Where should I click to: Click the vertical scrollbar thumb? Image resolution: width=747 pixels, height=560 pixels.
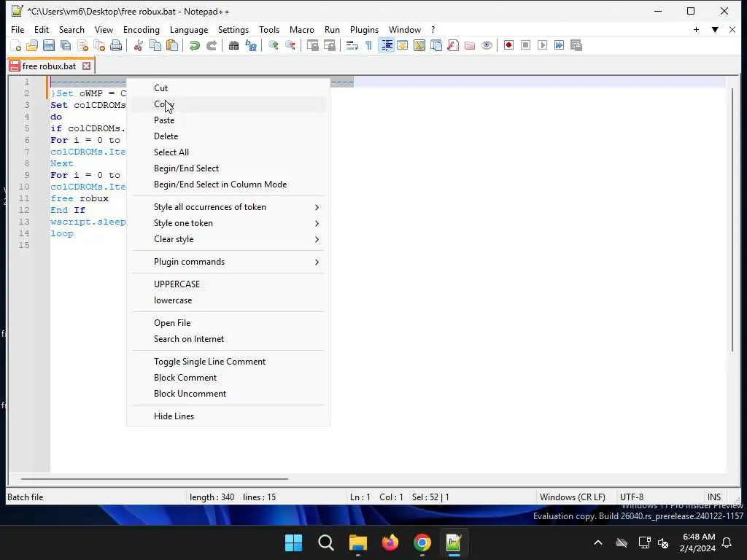tap(733, 220)
